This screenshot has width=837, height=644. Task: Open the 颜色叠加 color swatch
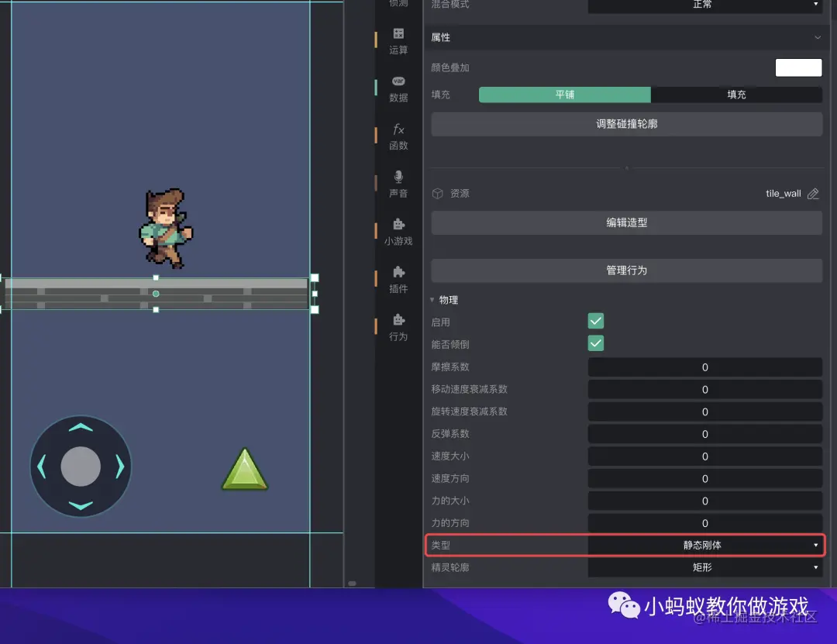pos(798,67)
